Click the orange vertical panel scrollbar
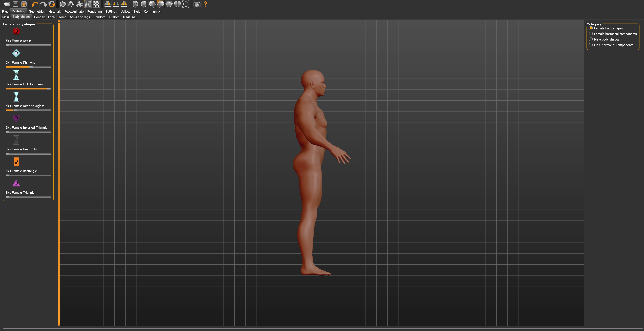This screenshot has height=331, width=644. (59, 173)
